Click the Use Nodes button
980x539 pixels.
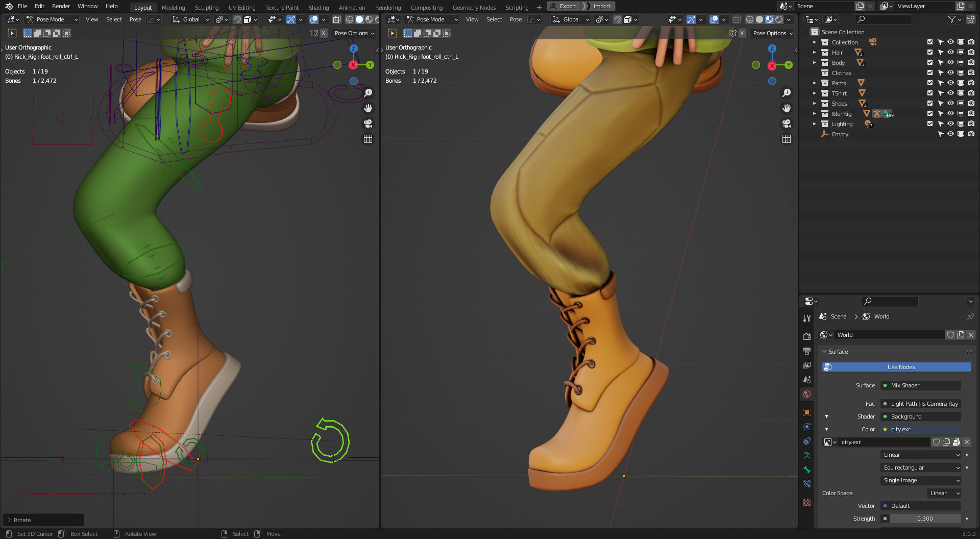point(896,367)
